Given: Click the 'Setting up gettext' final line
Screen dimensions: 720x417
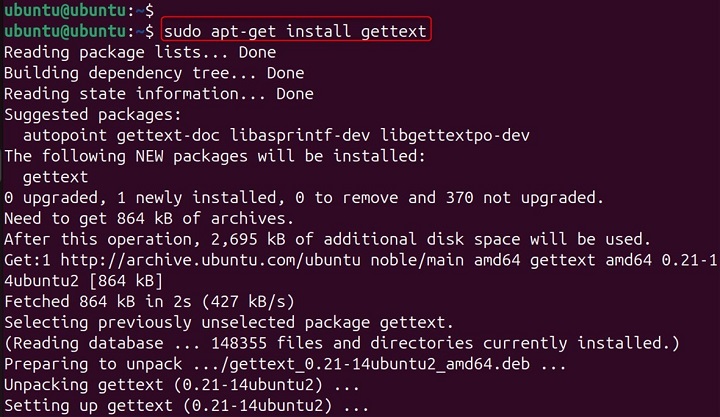Looking at the screenshot, I should coord(187,406).
